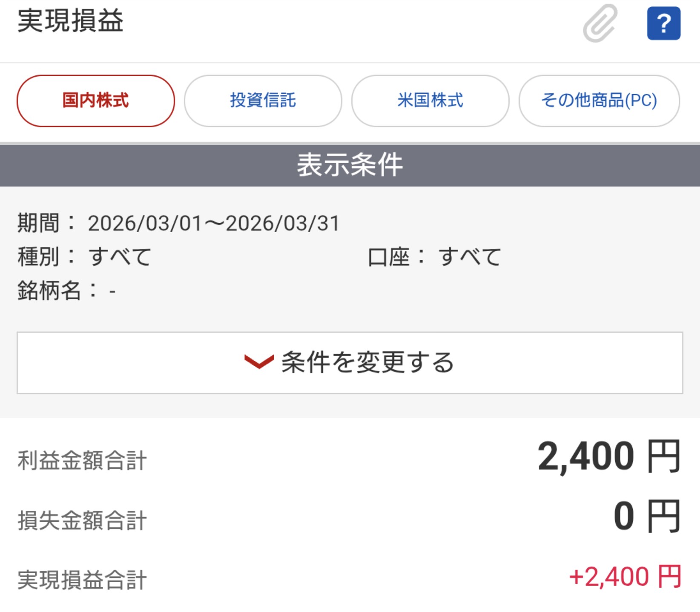The height and width of the screenshot is (612, 700).
Task: Click the 口座 value すべて
Action: [x=470, y=257]
